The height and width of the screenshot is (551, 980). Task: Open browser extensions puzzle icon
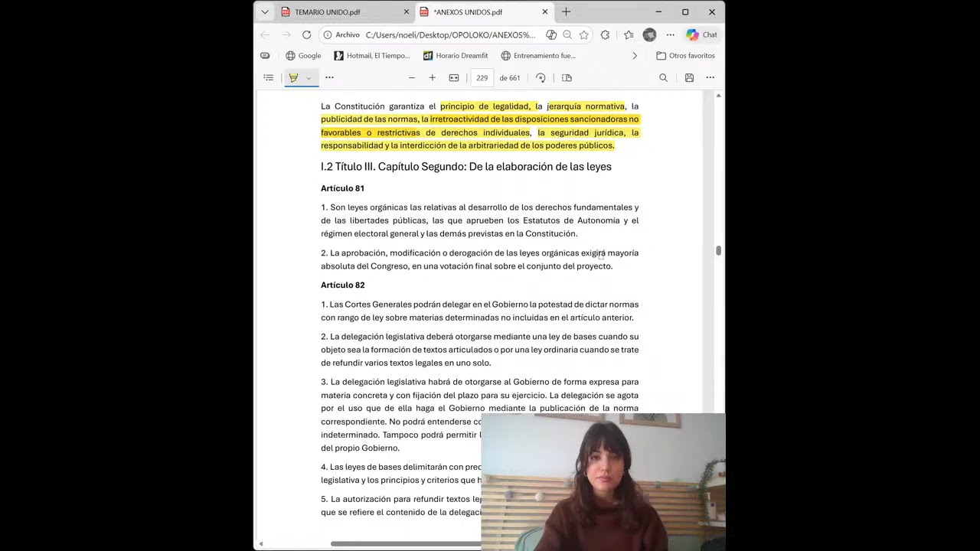pos(605,34)
